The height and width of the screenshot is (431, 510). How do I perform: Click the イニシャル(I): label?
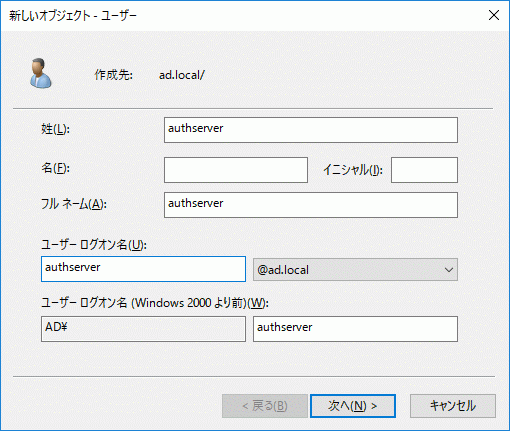353,170
